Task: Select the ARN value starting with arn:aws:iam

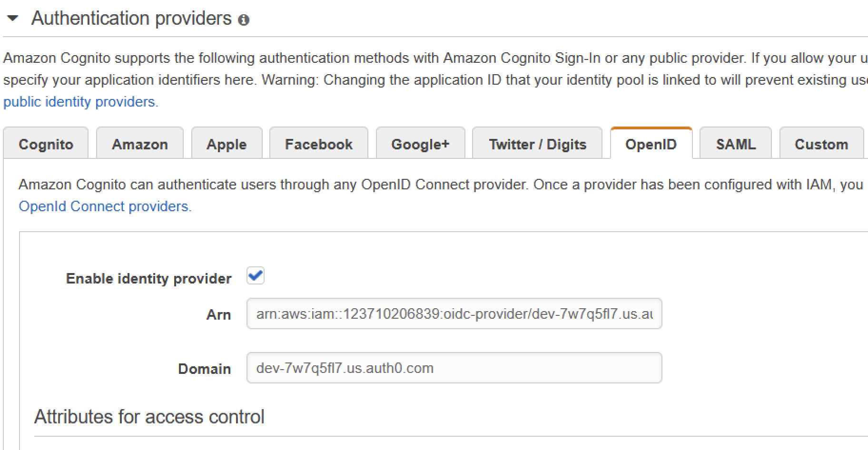Action: [x=454, y=314]
